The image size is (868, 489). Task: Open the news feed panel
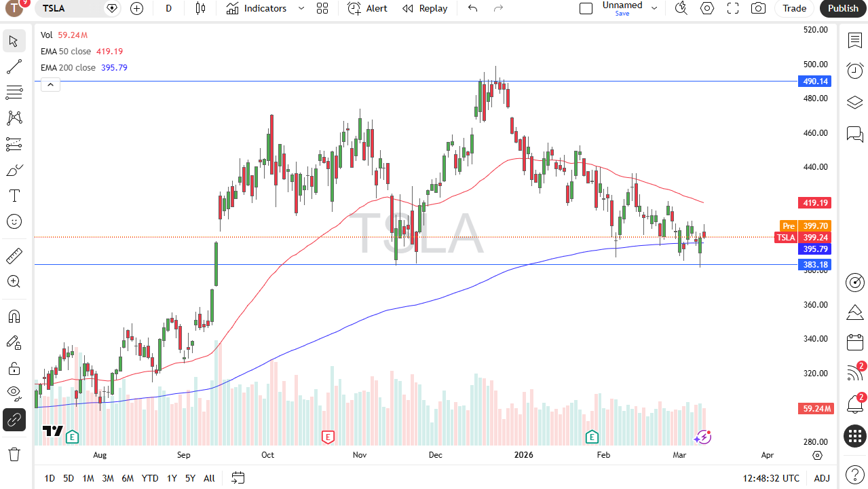point(854,373)
